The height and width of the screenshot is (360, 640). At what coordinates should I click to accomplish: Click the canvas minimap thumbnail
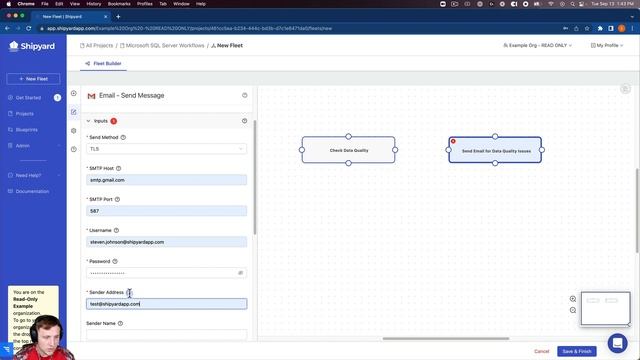click(605, 309)
